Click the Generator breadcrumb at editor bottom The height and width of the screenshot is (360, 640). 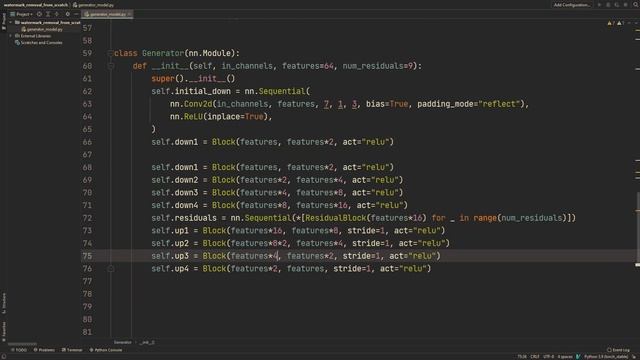(x=122, y=342)
